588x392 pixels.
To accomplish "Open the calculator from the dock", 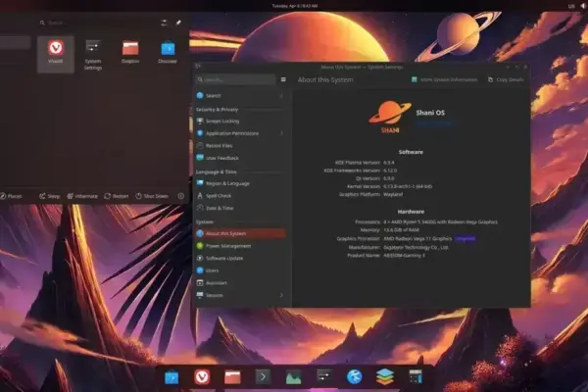I will tap(416, 377).
